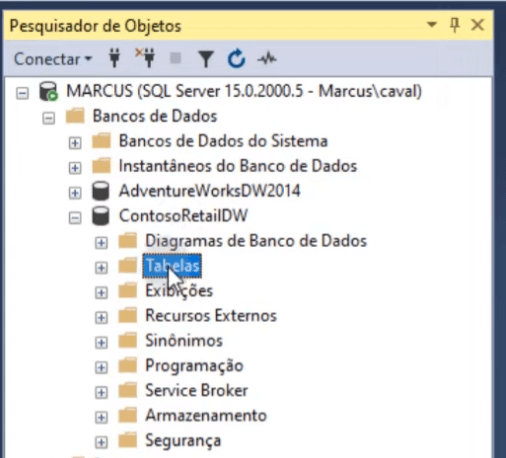
Task: Select the Armazenamento label
Action: [206, 416]
